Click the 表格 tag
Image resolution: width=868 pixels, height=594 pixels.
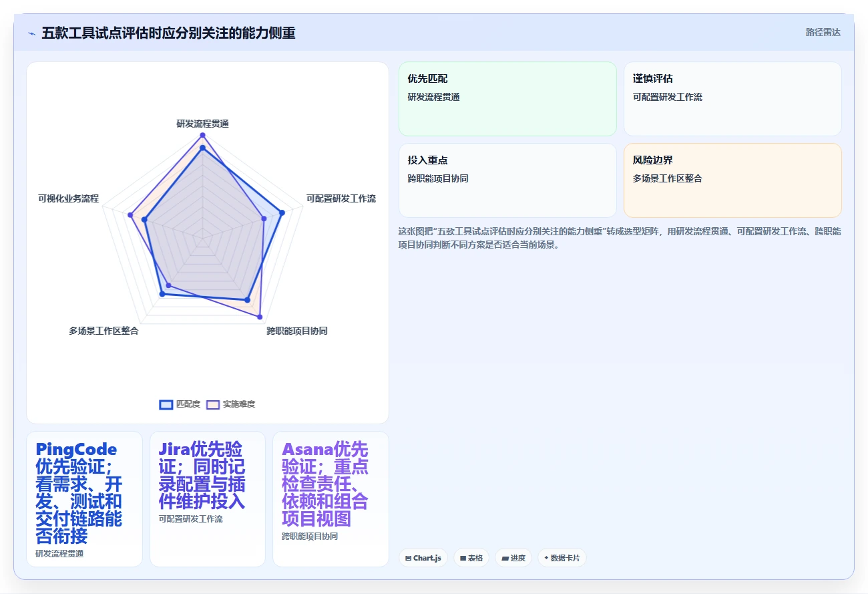click(x=471, y=558)
